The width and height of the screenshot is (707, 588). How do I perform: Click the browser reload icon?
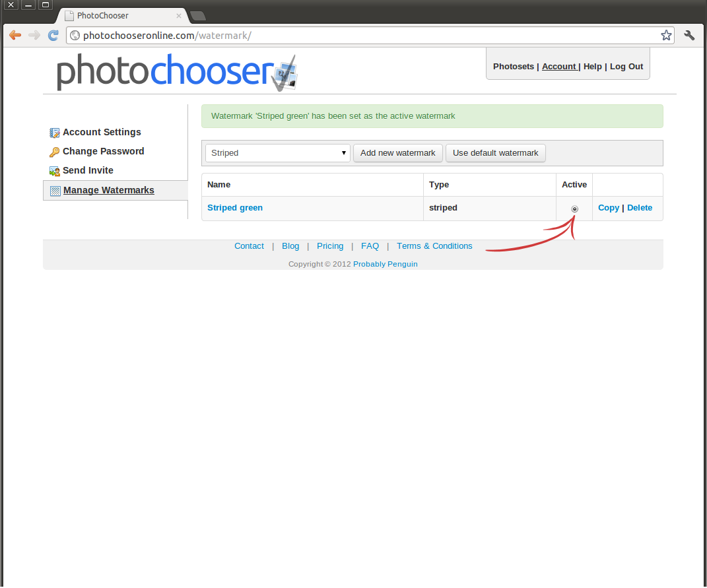53,35
